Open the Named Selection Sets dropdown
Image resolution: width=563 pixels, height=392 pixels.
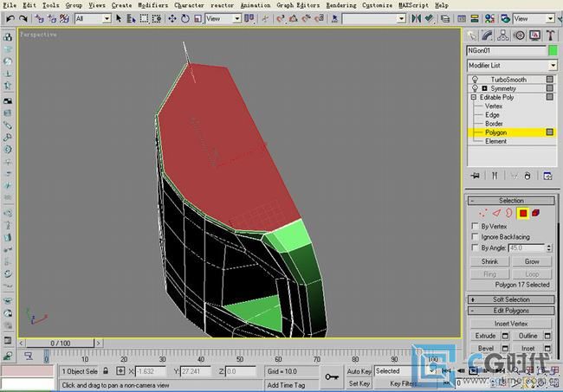(x=374, y=19)
